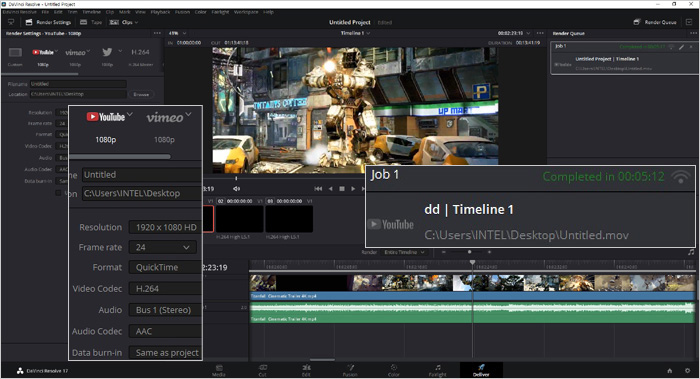Image resolution: width=700 pixels, height=379 pixels.
Task: Click the display monitor icon at top-left
Action: tap(11, 22)
